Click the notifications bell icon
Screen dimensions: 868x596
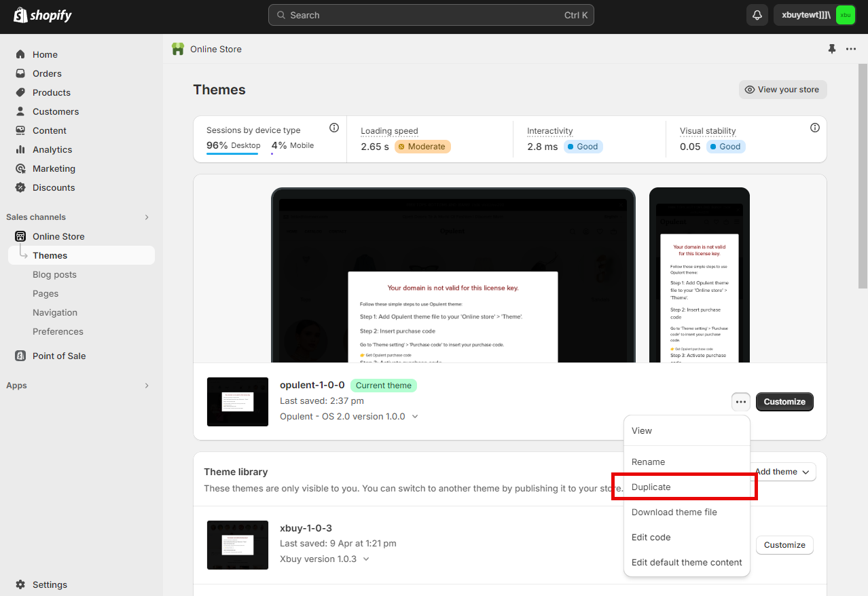pos(757,15)
